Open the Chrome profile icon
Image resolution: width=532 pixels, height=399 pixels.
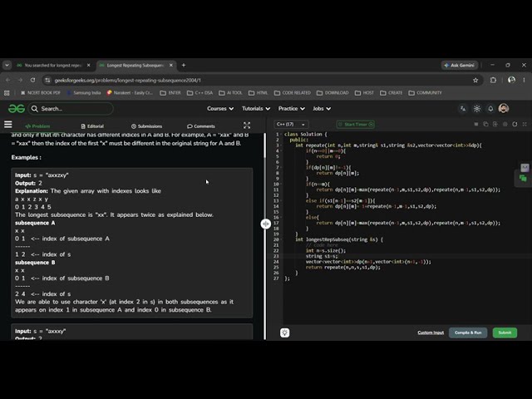[511, 80]
